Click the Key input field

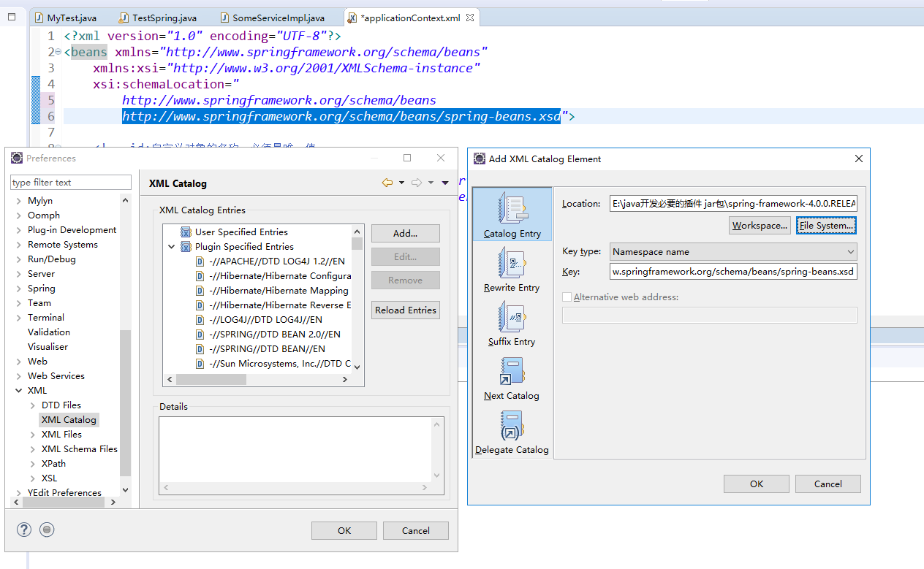click(x=733, y=272)
